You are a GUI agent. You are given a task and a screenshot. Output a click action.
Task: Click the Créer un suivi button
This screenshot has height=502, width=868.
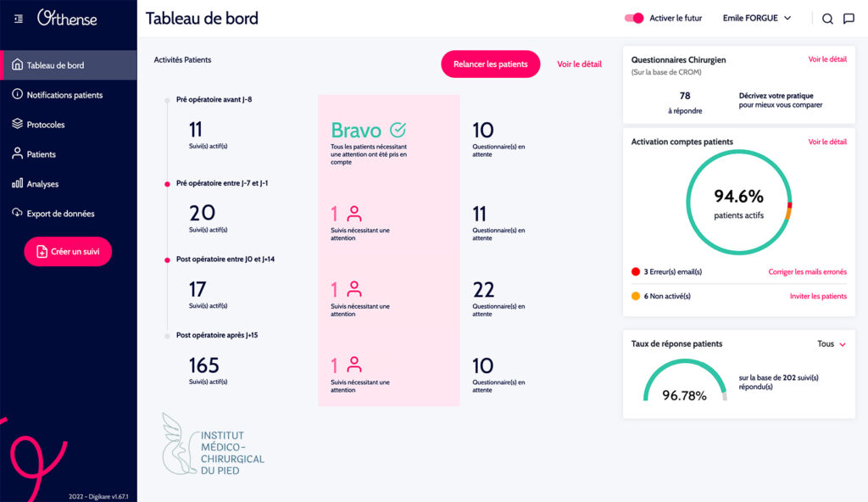tap(68, 252)
